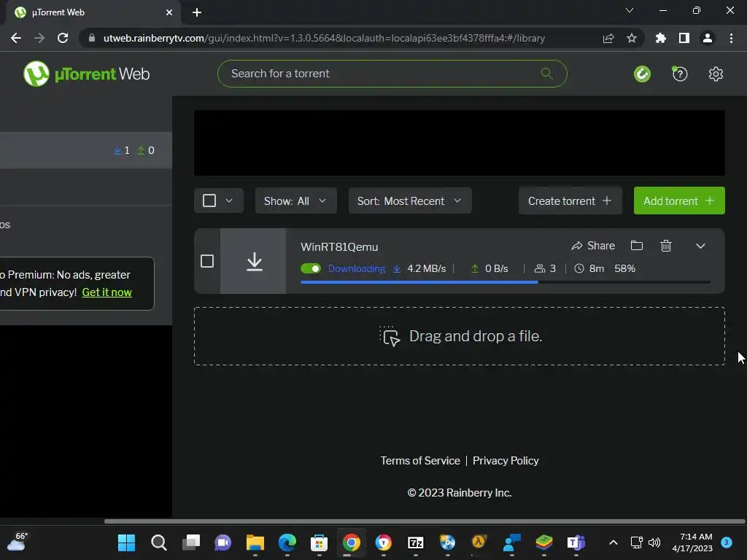Click the WinRT81Qemu torrent name
Screen dimensions: 747x560
(339, 246)
